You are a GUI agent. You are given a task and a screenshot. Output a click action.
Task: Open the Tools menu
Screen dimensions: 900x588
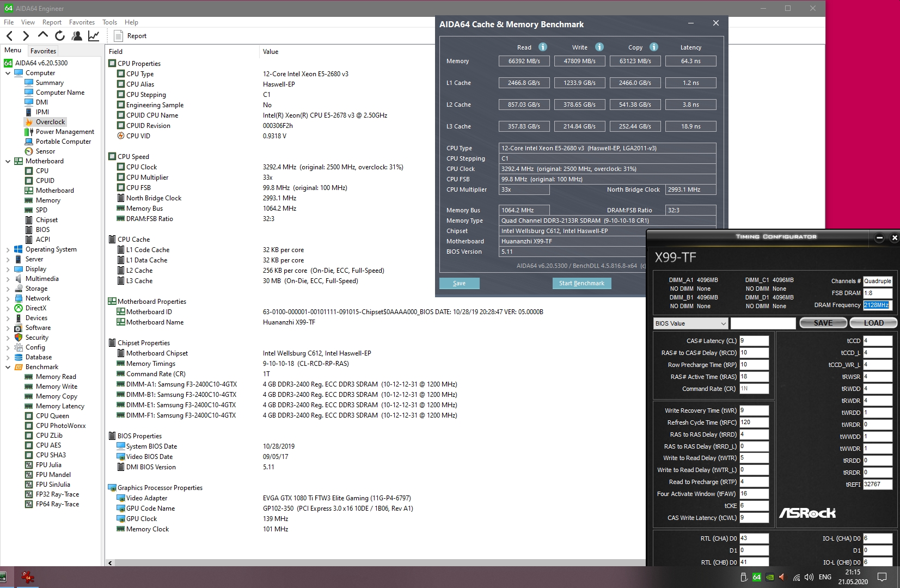[109, 22]
